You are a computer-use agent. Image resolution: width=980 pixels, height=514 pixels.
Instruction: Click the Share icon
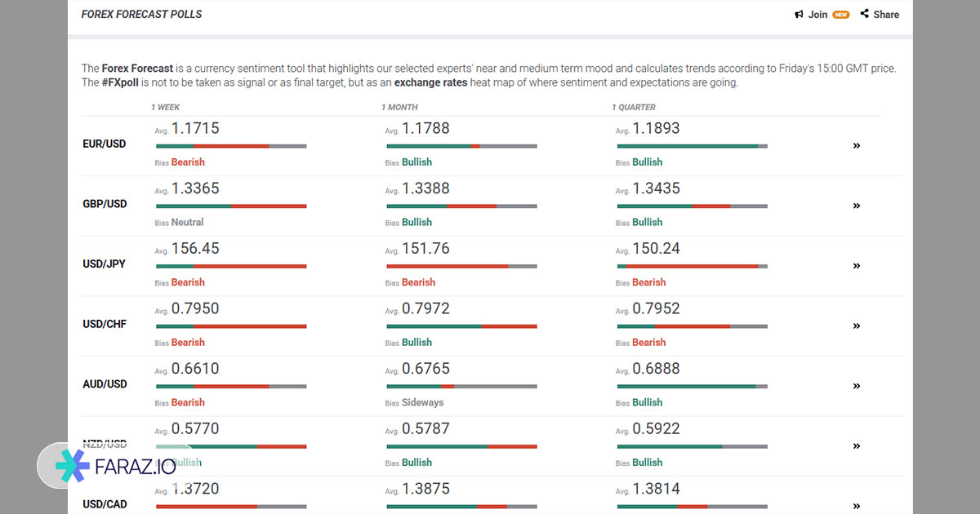865,14
